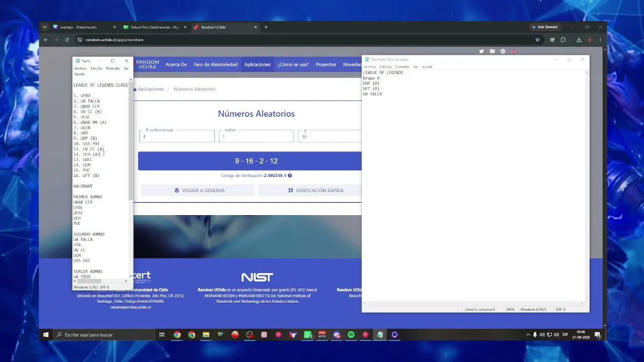The height and width of the screenshot is (362, 644).
Task: Open Edición menu in right Notepad window
Action: tap(386, 67)
